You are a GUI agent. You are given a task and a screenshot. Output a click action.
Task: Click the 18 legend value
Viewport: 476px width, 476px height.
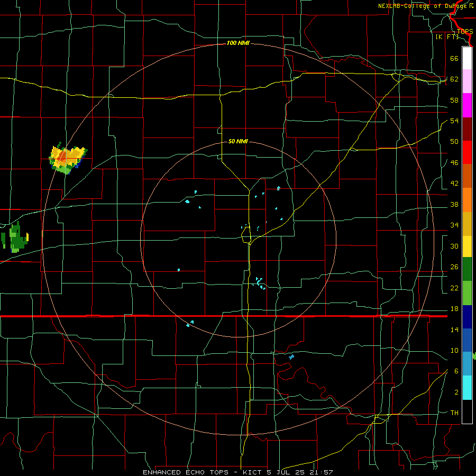(454, 309)
